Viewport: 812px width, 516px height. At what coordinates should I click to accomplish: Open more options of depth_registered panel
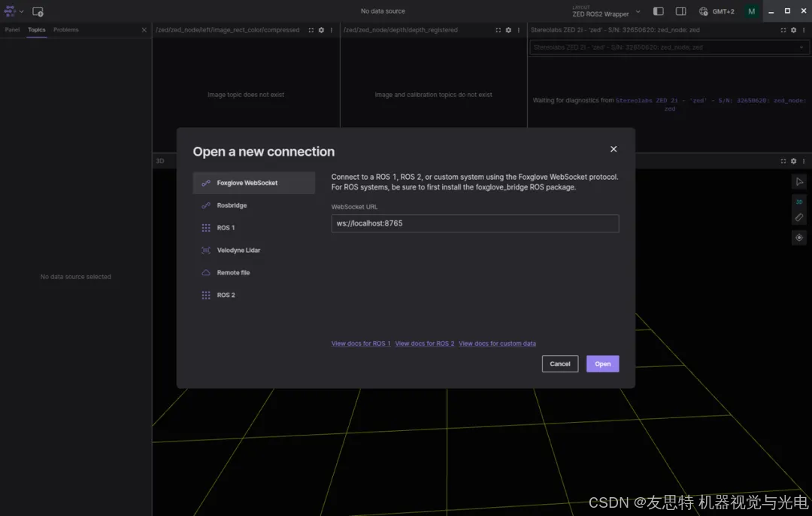point(518,30)
